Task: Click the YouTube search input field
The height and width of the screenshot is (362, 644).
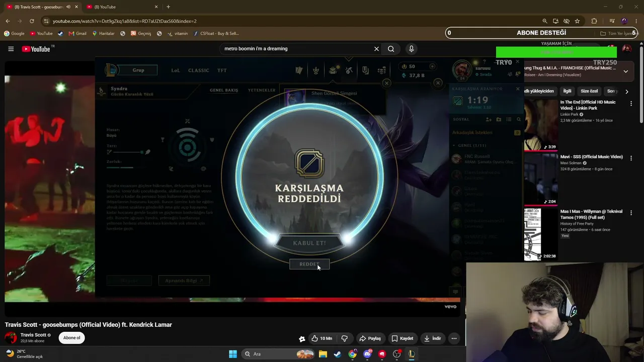Action: (297, 49)
